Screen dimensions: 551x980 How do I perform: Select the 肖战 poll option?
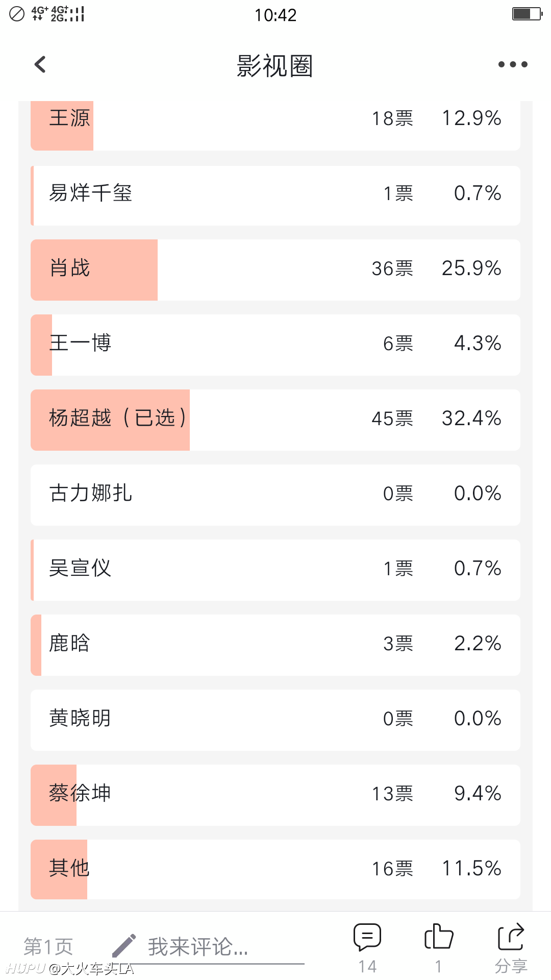pos(275,270)
